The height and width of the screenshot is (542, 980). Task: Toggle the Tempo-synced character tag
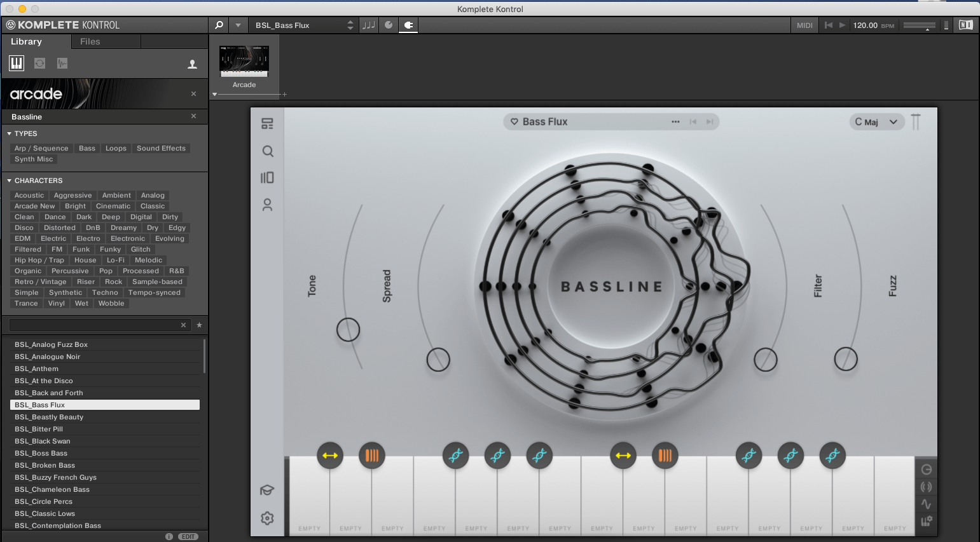pyautogui.click(x=155, y=292)
